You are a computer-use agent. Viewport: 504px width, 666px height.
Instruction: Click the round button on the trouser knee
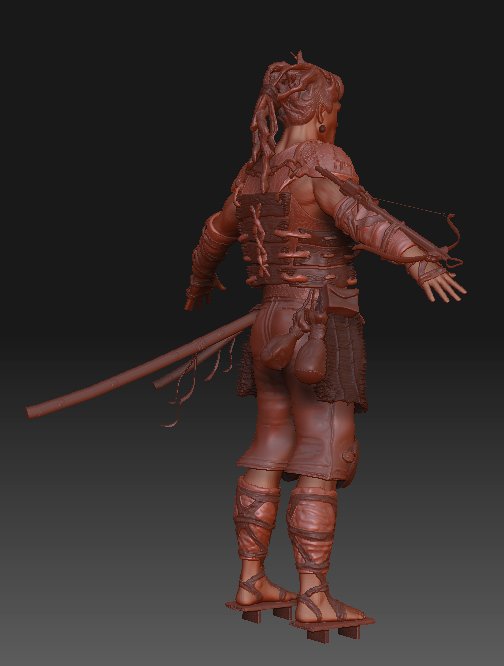tap(349, 456)
